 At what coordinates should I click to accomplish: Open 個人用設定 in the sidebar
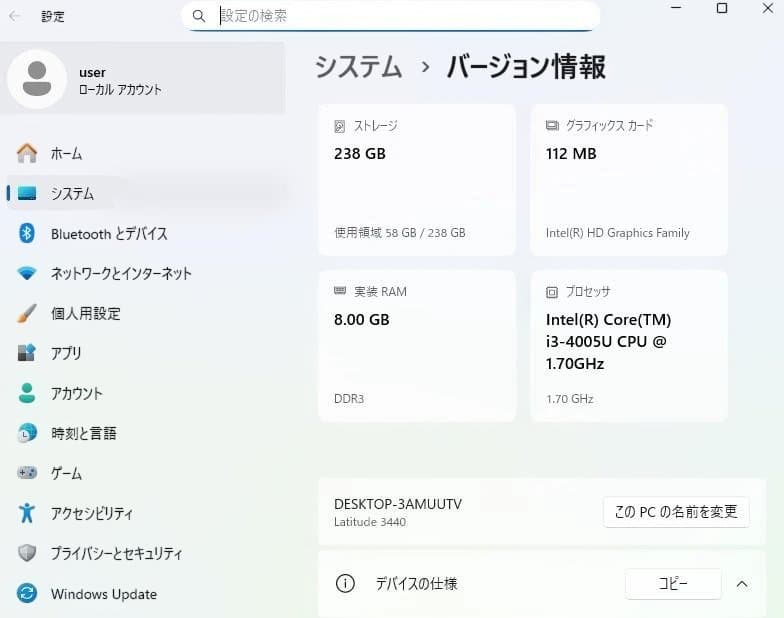point(146,313)
